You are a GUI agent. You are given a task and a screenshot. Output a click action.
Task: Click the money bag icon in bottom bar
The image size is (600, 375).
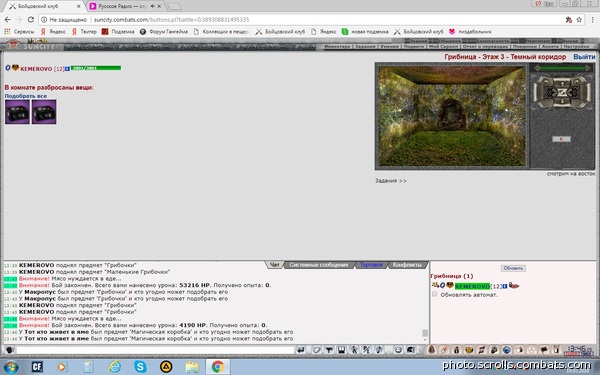[x=457, y=350]
